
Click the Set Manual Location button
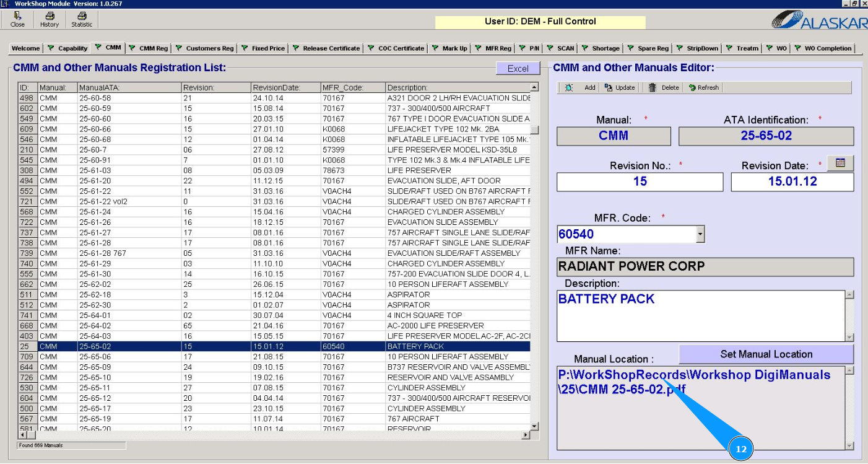(x=766, y=354)
